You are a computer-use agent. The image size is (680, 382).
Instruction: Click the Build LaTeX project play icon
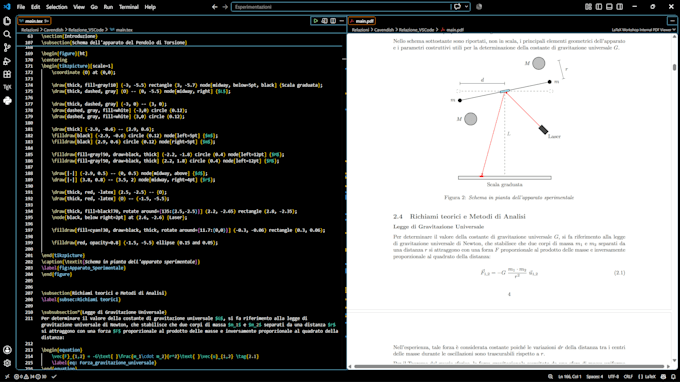click(316, 21)
